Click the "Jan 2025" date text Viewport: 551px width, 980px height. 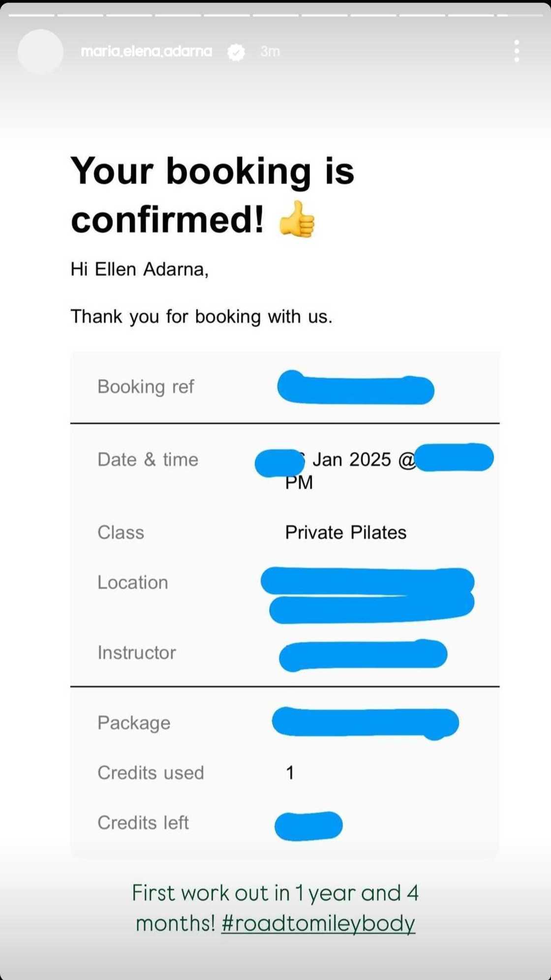[x=352, y=459]
